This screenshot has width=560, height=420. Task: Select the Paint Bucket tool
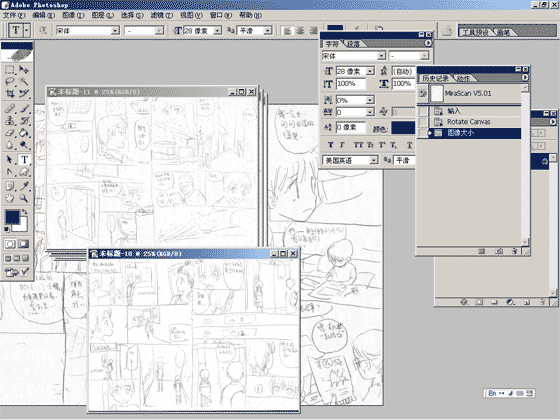[x=24, y=132]
